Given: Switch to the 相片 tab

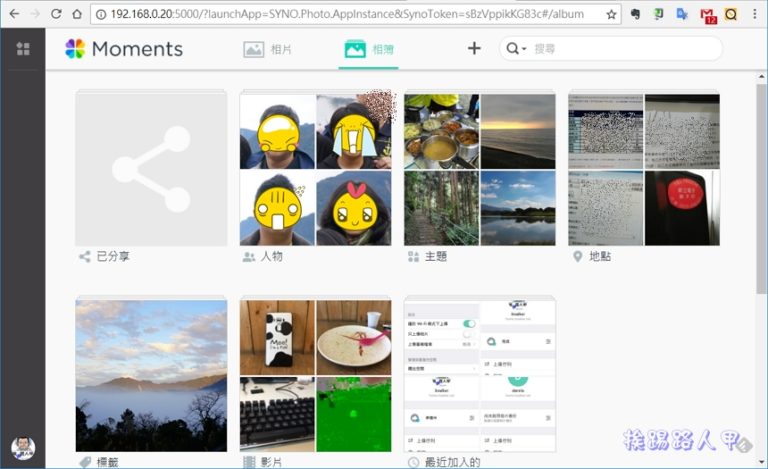Looking at the screenshot, I should tap(269, 49).
